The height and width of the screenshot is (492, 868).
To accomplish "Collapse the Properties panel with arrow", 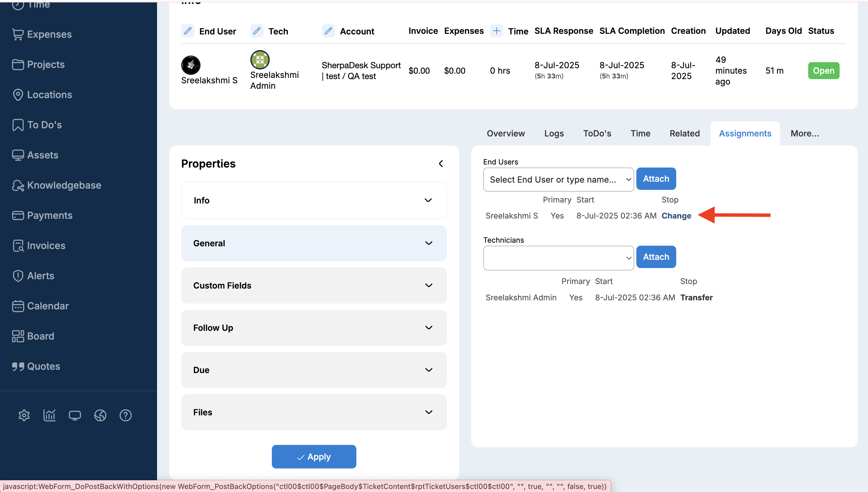I will (x=441, y=164).
